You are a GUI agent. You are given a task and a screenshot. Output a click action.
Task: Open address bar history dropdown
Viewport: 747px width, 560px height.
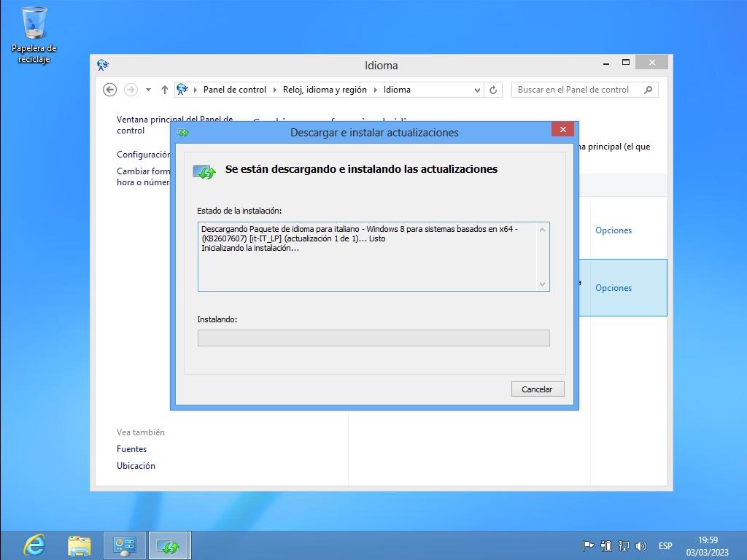coord(477,90)
